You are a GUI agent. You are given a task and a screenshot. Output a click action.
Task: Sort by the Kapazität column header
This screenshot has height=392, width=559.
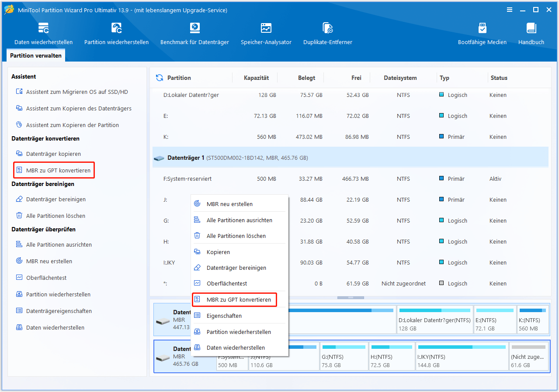256,78
